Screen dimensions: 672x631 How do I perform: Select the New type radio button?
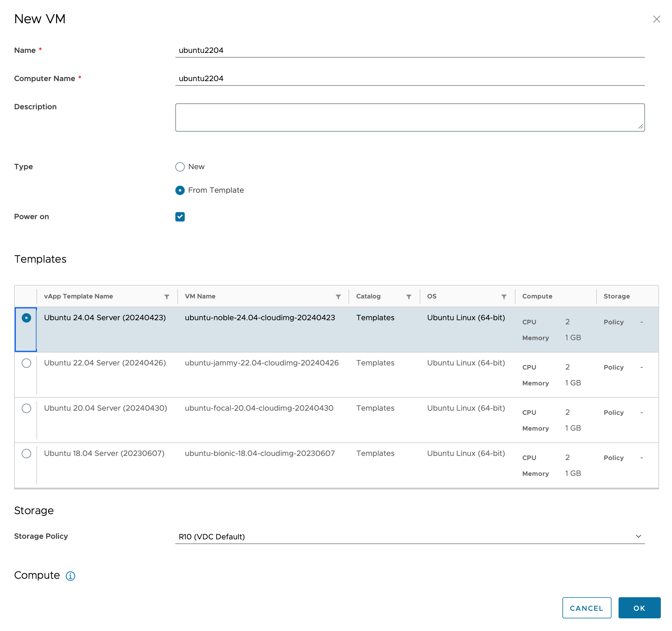coord(180,167)
